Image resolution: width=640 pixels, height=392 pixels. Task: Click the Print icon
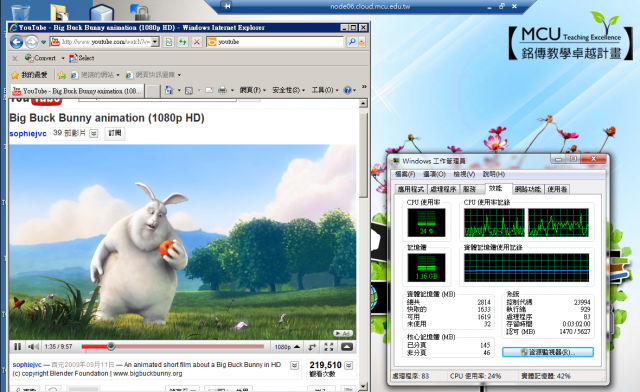tap(222, 91)
